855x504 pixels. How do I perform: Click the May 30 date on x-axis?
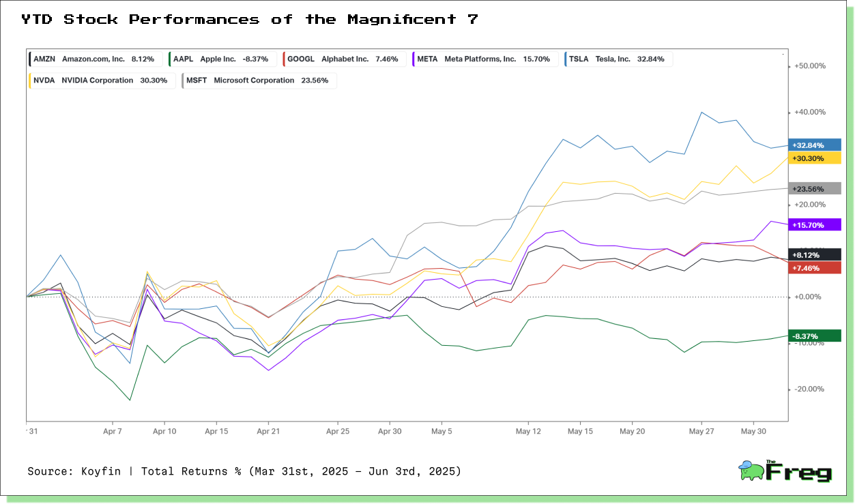coord(753,432)
